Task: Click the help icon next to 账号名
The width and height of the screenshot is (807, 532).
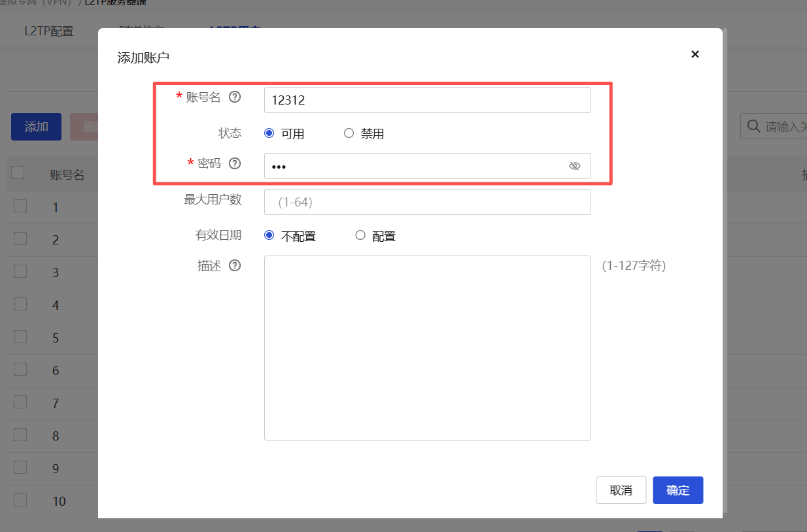Action: click(235, 97)
